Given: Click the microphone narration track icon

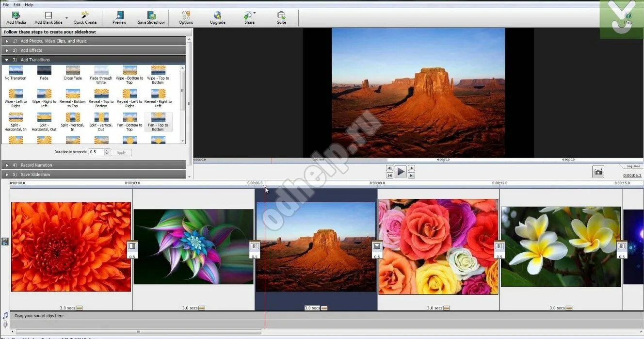Looking at the screenshot, I should tap(5, 324).
